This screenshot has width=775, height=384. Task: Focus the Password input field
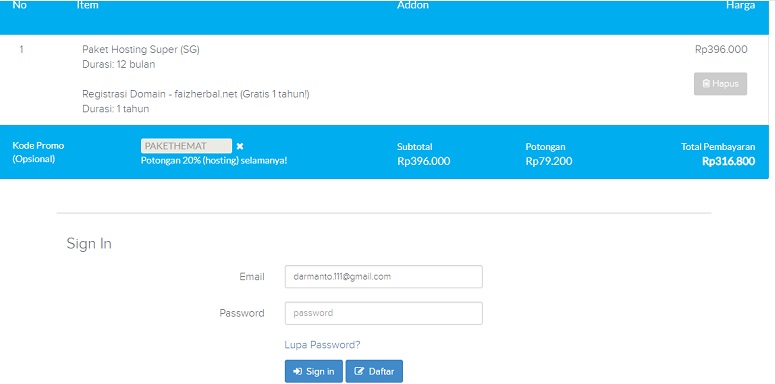tap(384, 313)
